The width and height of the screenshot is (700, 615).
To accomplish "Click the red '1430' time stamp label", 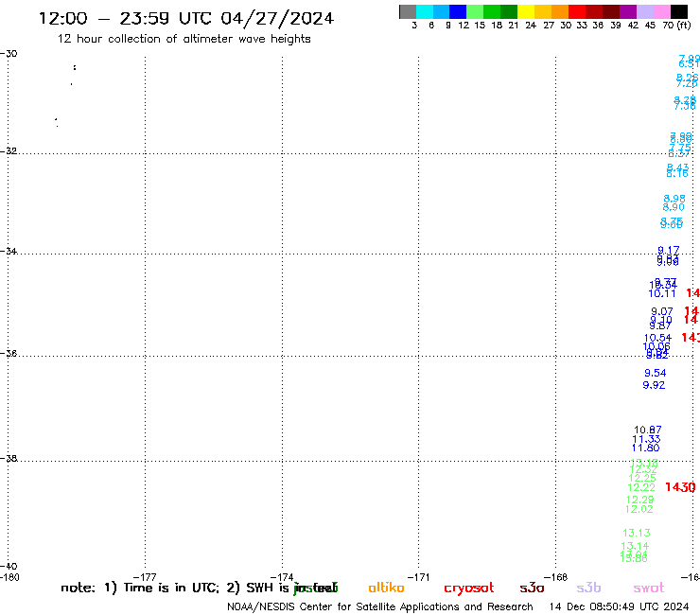I will (680, 487).
